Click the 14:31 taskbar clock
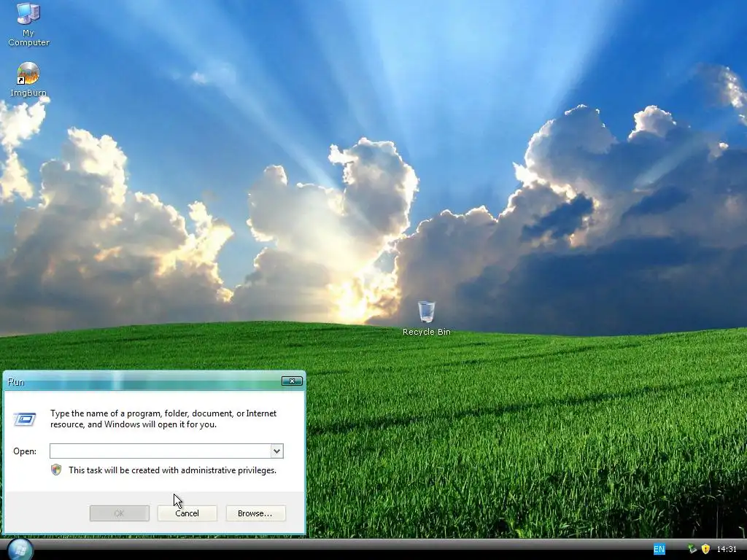This screenshot has width=747, height=560. [x=727, y=550]
